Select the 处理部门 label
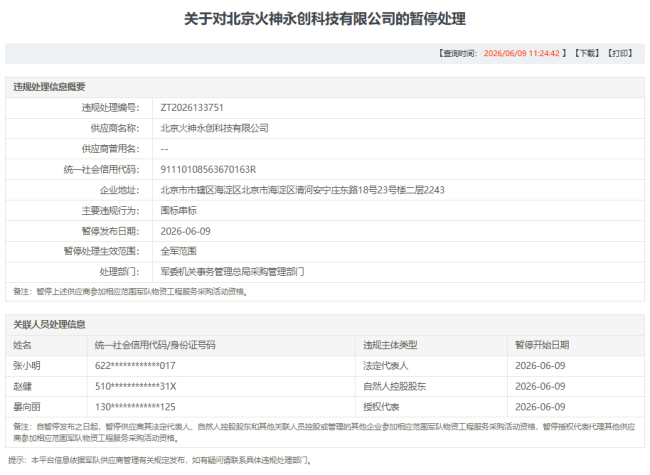The height and width of the screenshot is (475, 650). (x=119, y=272)
